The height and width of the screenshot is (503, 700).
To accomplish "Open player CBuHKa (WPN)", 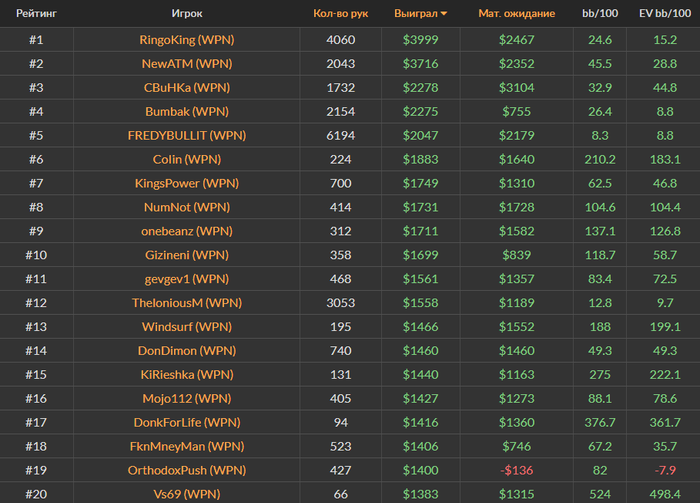I will (x=187, y=87).
